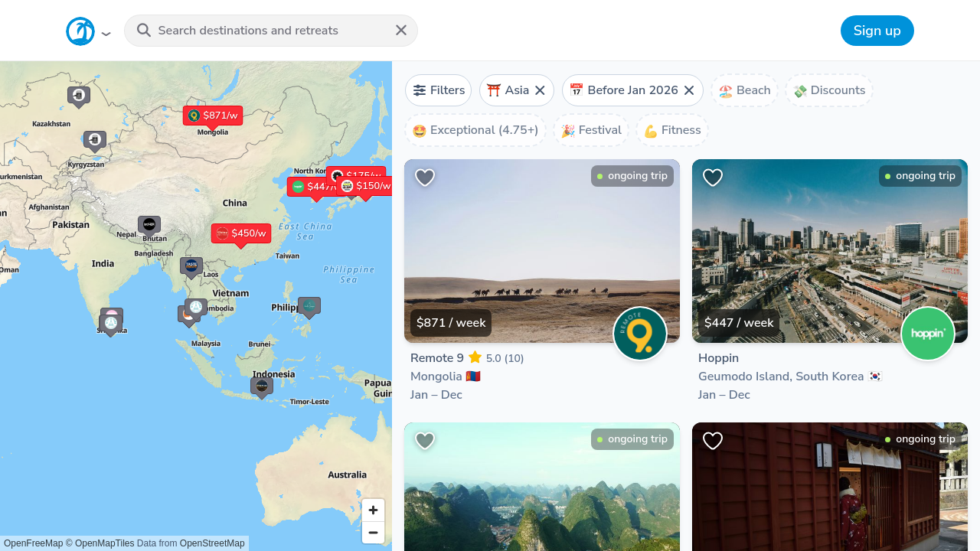The width and height of the screenshot is (980, 551).
Task: Toggle the Beach filter chip
Action: 744,90
